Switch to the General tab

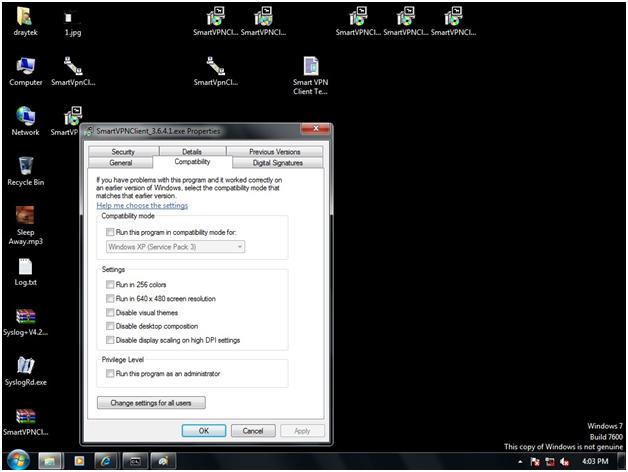coord(121,163)
